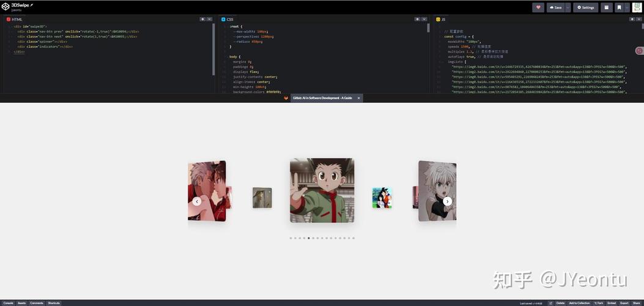This screenshot has width=644, height=306.
Task: Click 'const config = {' in JS
Action: [459, 37]
